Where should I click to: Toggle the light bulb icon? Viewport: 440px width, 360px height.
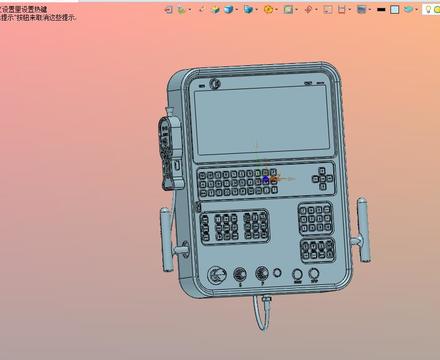pos(428,9)
